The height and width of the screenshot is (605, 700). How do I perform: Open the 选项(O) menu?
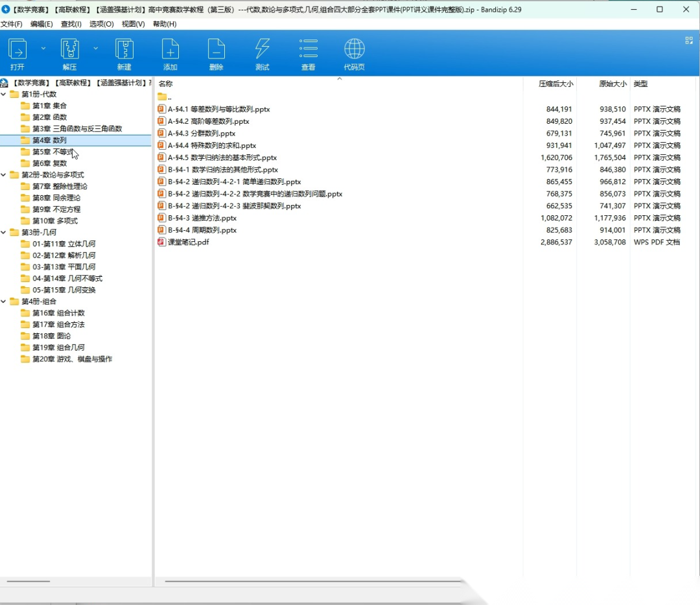pyautogui.click(x=102, y=24)
